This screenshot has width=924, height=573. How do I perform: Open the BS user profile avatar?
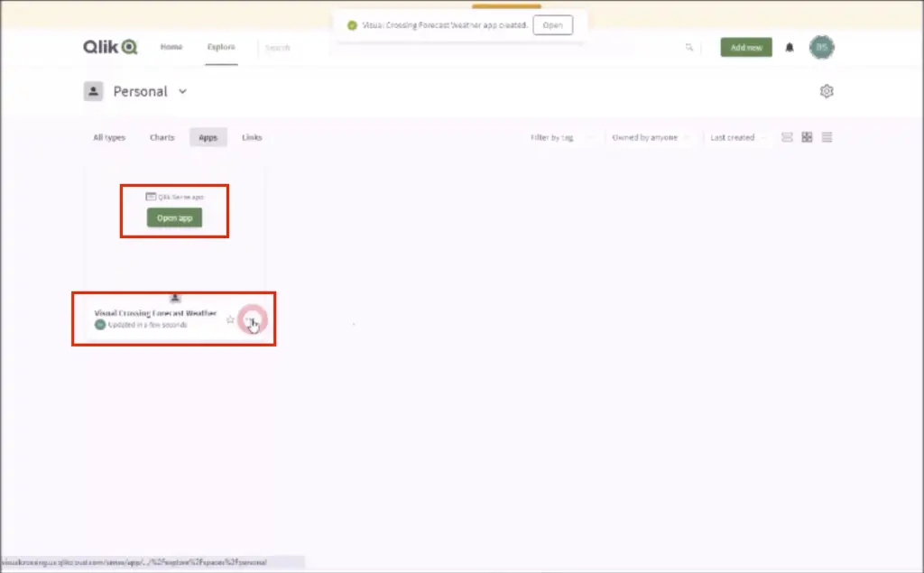click(x=821, y=48)
